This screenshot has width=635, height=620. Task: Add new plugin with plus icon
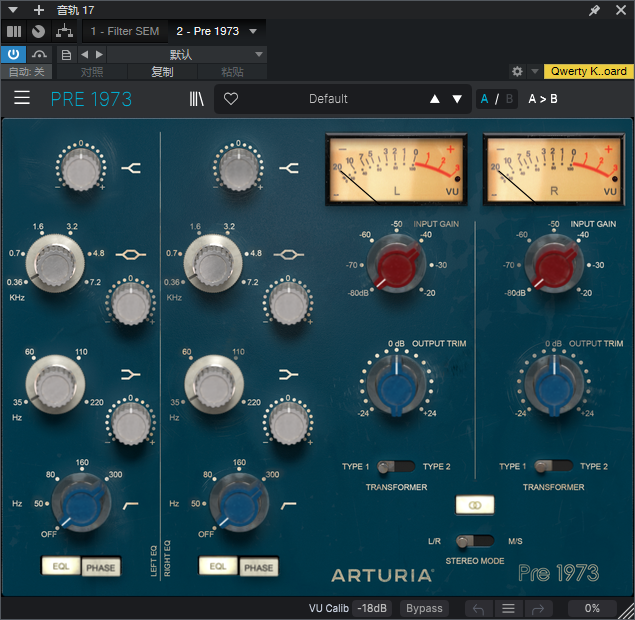pyautogui.click(x=39, y=10)
